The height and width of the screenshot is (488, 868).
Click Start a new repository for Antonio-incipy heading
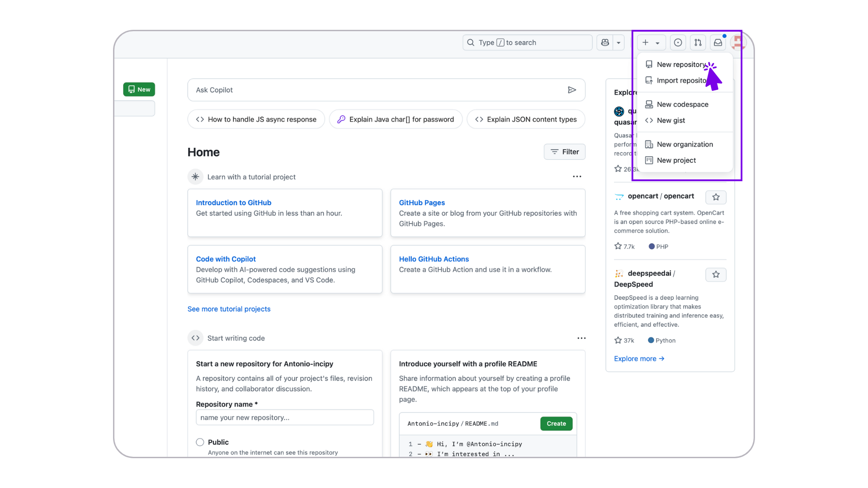click(264, 364)
